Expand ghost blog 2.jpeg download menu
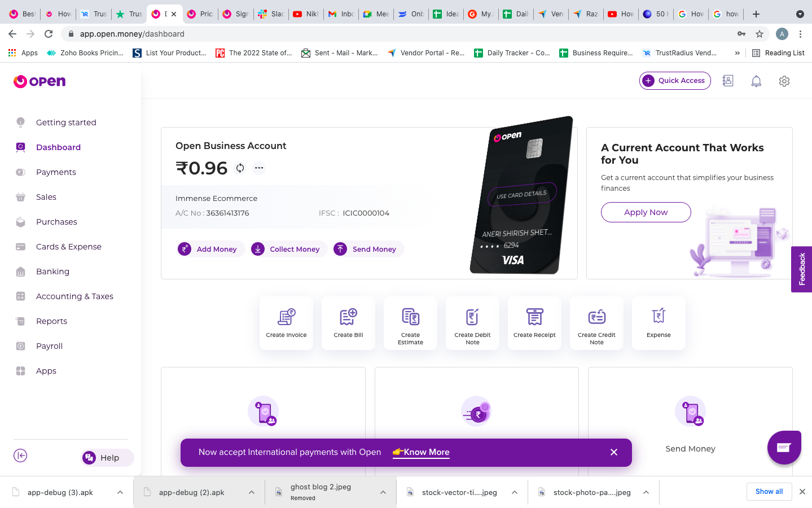Viewport: 812px width, 508px height. 383,492
